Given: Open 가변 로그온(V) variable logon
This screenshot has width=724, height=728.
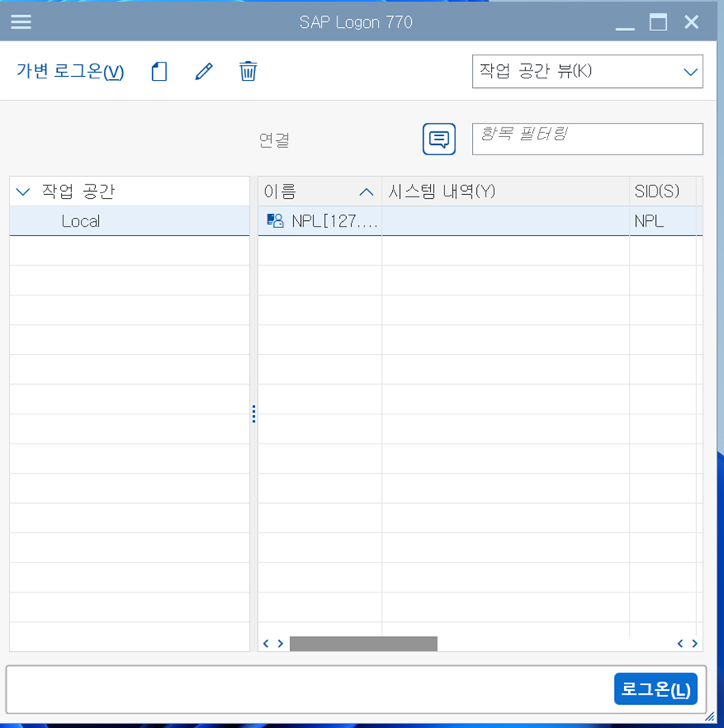Looking at the screenshot, I should 70,71.
